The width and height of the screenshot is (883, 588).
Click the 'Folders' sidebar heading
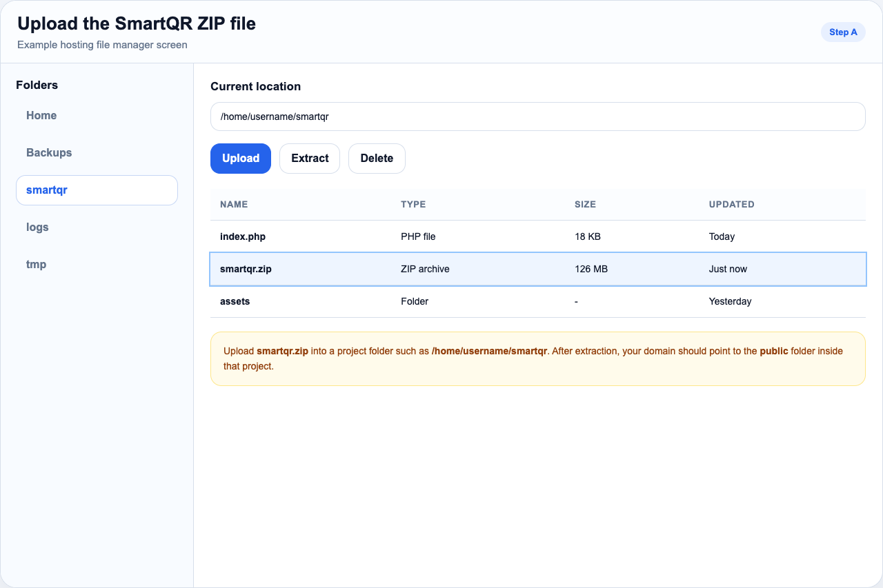tap(37, 85)
